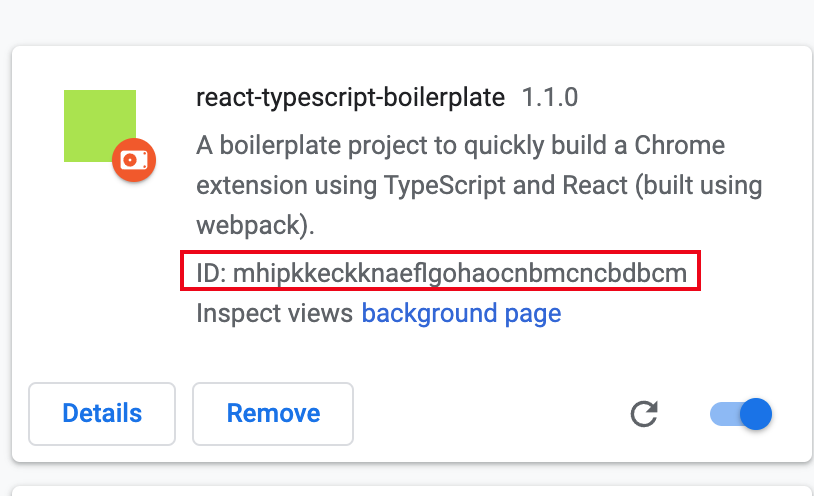
Task: Click the react-typescript-boilerplate extension title
Action: 350,98
